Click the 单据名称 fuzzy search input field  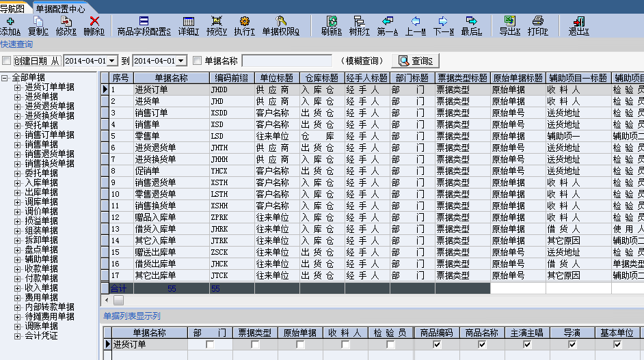[x=286, y=61]
